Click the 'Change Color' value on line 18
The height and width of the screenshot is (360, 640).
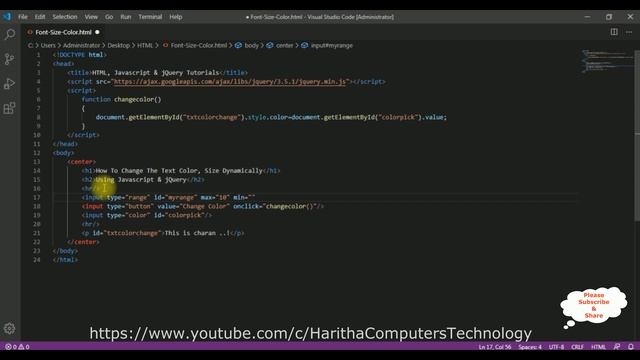click(x=206, y=206)
